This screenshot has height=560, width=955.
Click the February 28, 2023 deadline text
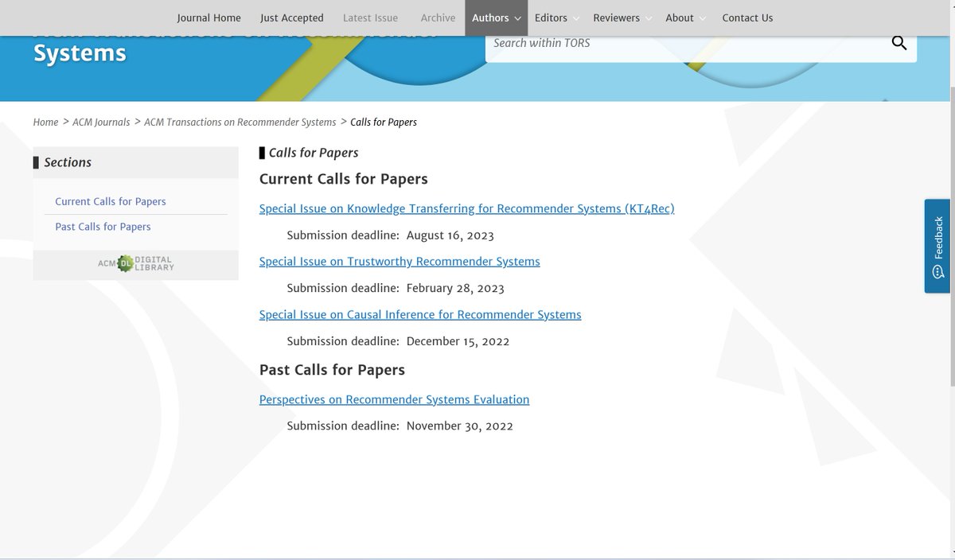pyautogui.click(x=455, y=288)
